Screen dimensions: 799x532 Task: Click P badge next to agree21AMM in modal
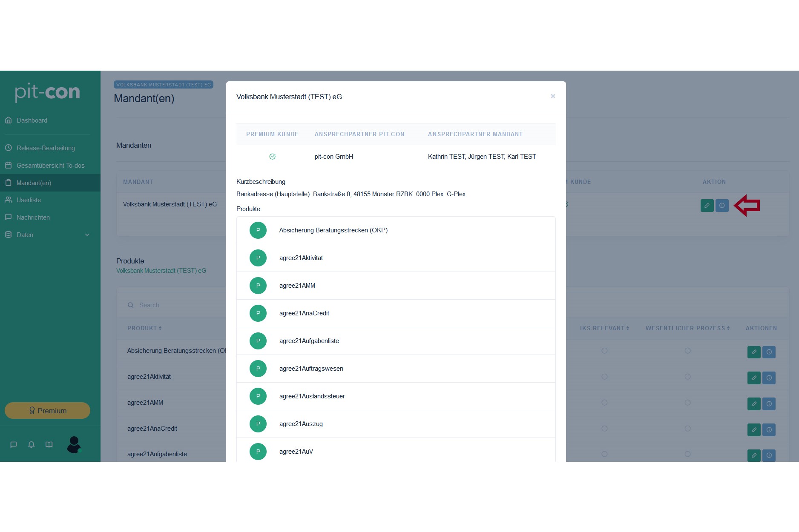pyautogui.click(x=258, y=286)
